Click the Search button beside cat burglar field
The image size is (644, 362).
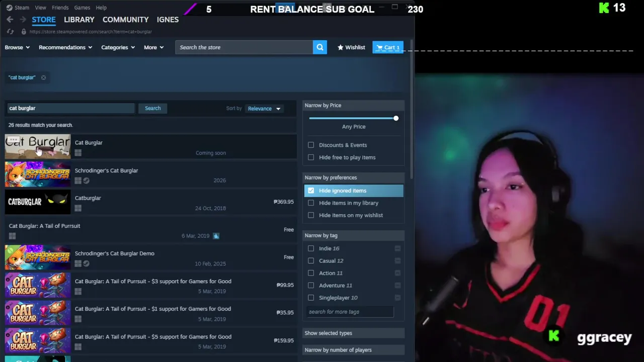tap(152, 108)
